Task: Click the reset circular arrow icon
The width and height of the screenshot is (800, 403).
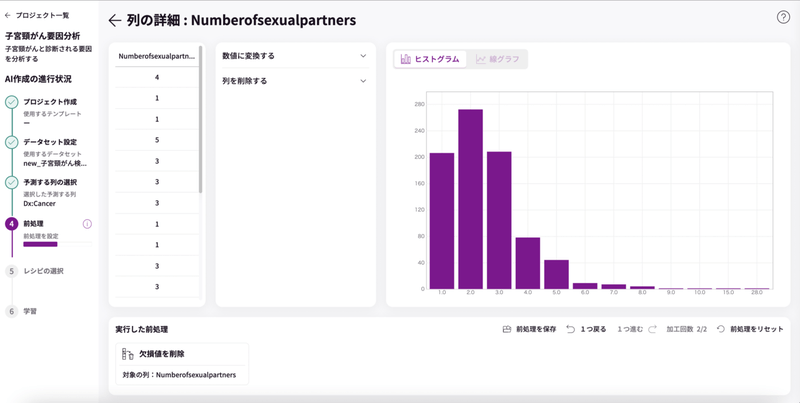Action: (721, 330)
